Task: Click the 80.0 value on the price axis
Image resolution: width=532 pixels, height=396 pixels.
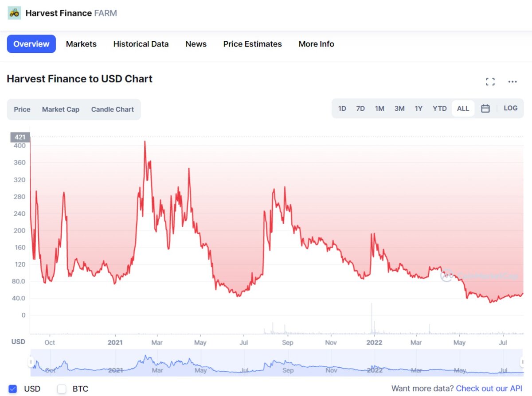Action: [18, 281]
